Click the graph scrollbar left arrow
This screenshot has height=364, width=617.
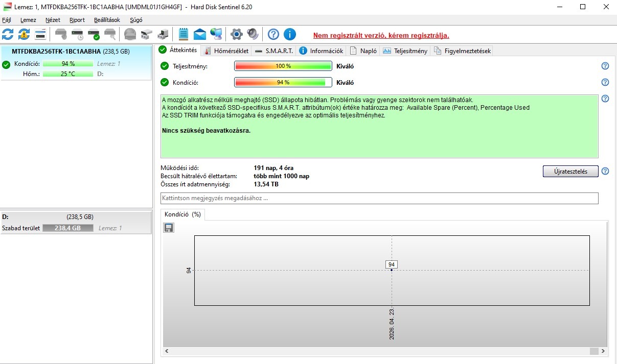tap(167, 351)
